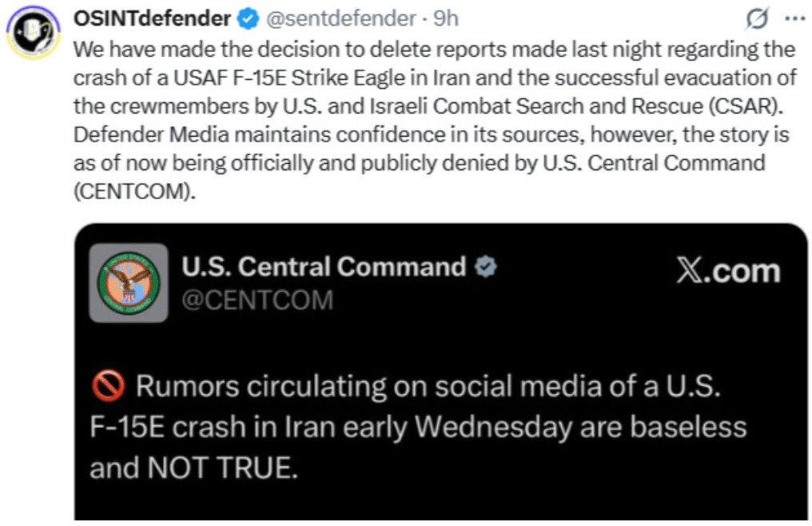Open the three-dot more options menu
The width and height of the screenshot is (812, 526).
click(794, 18)
